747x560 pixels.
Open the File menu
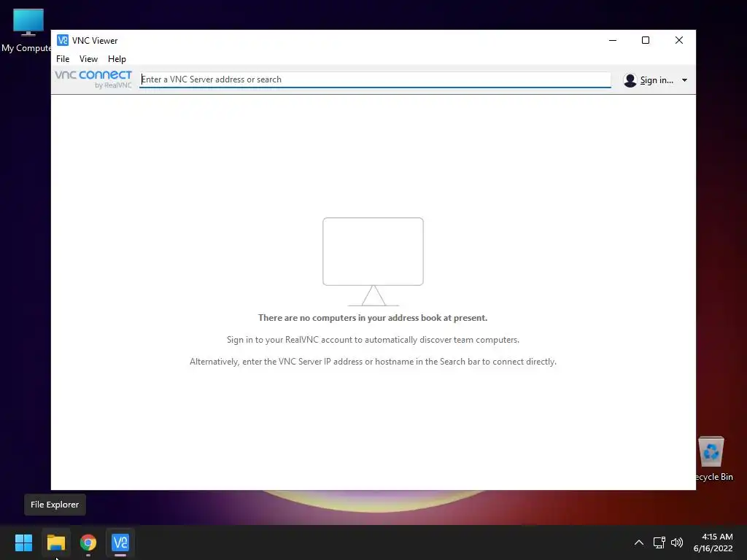(x=63, y=59)
